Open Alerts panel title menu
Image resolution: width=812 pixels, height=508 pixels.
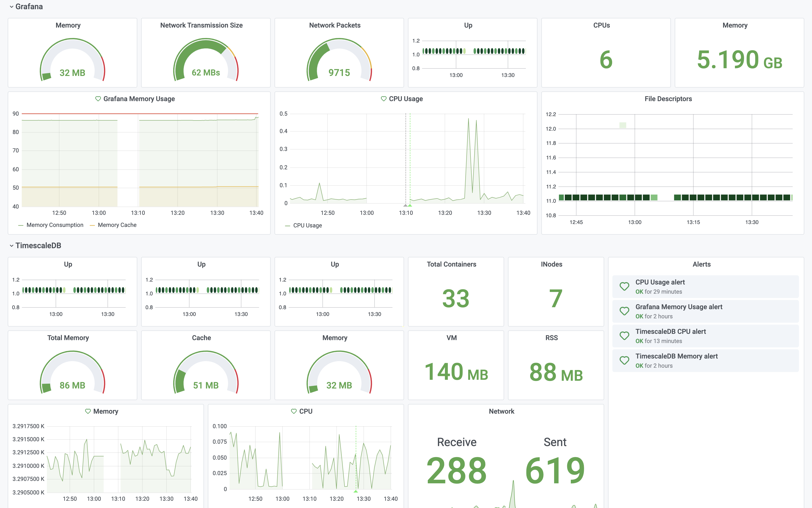pos(701,264)
